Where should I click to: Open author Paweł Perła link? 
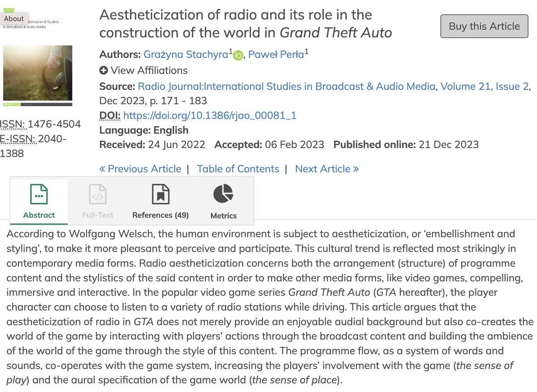(x=277, y=55)
